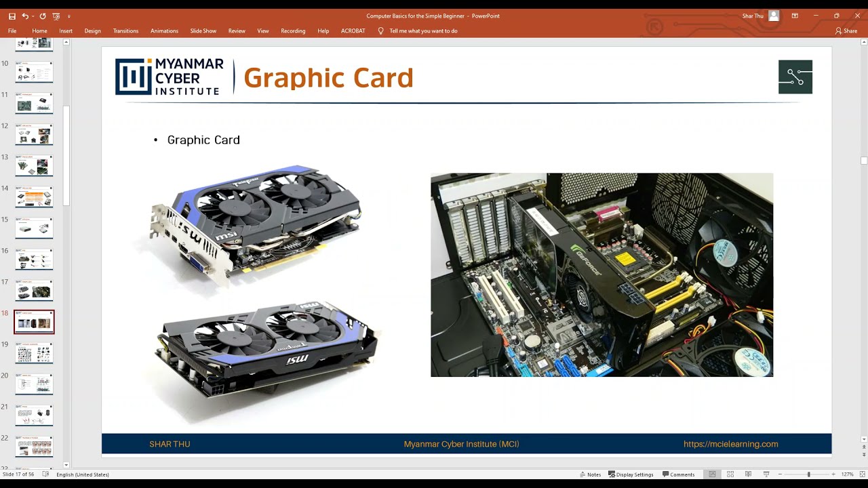Share the presentation using Share button
868x488 pixels.
[846, 31]
